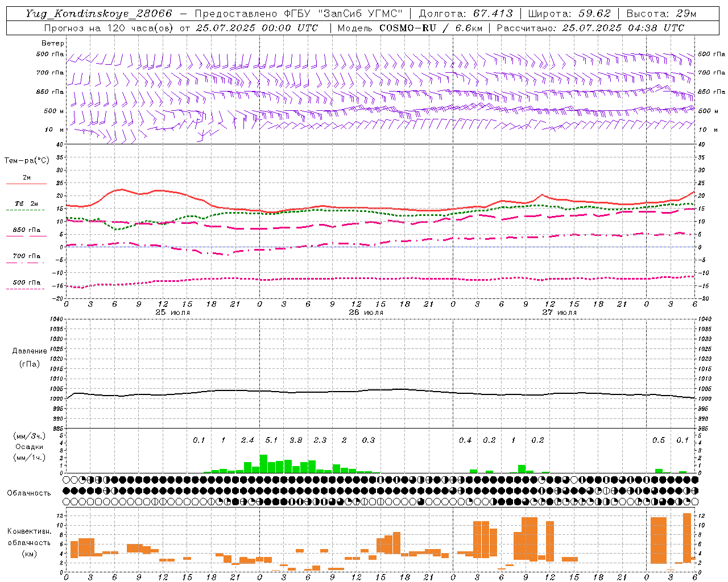This screenshot has width=728, height=582.
Task: Select the green dashed Td legend line
Action: pos(26,210)
